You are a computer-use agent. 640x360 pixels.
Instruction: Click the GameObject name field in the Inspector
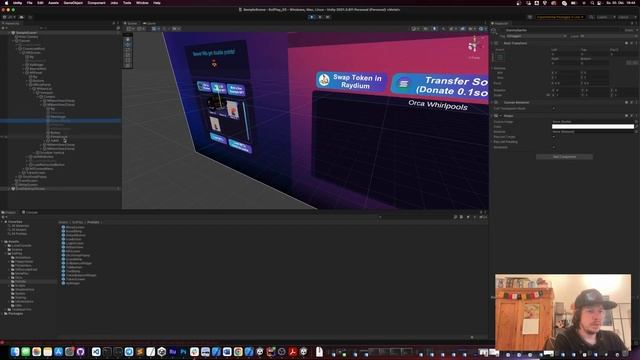tap(563, 30)
